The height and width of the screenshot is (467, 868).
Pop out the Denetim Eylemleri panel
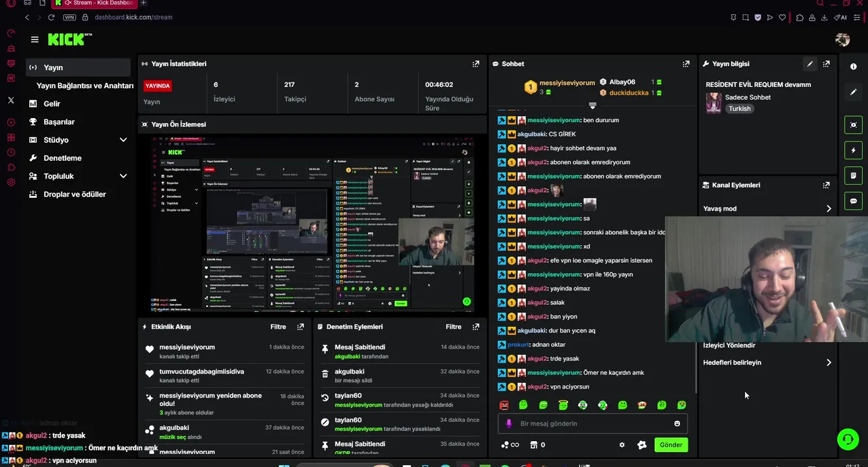pos(476,327)
